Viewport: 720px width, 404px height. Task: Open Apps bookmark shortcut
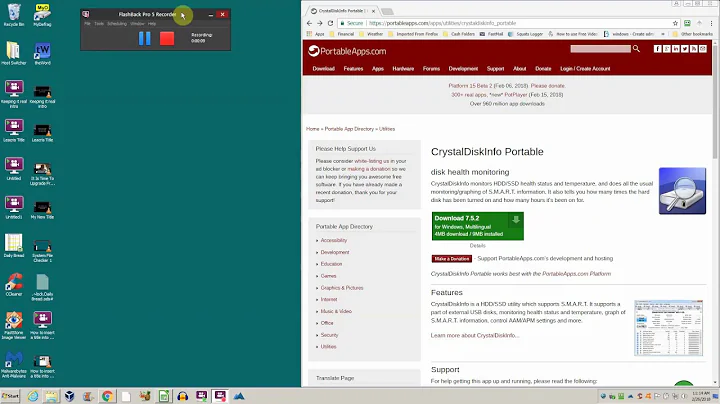point(315,34)
